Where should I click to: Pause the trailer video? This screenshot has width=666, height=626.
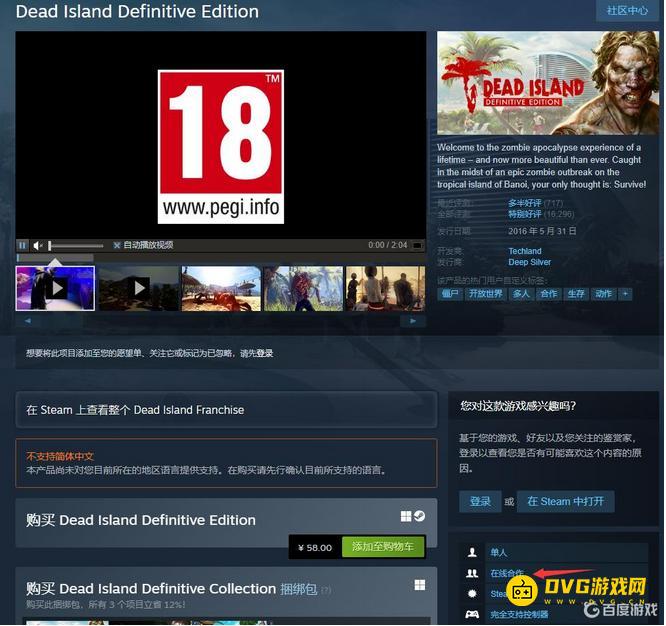tap(22, 245)
